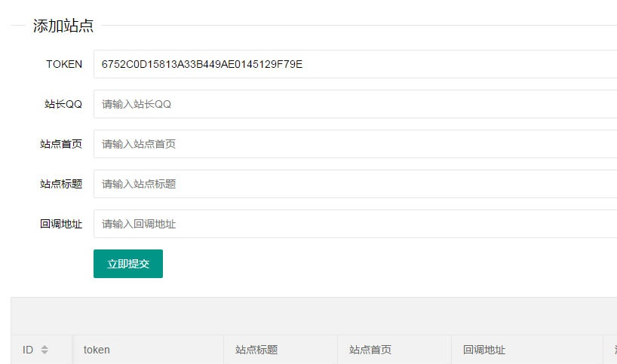The image size is (617, 364).
Task: Click the 回调地址 table column header
Action: pos(484,350)
